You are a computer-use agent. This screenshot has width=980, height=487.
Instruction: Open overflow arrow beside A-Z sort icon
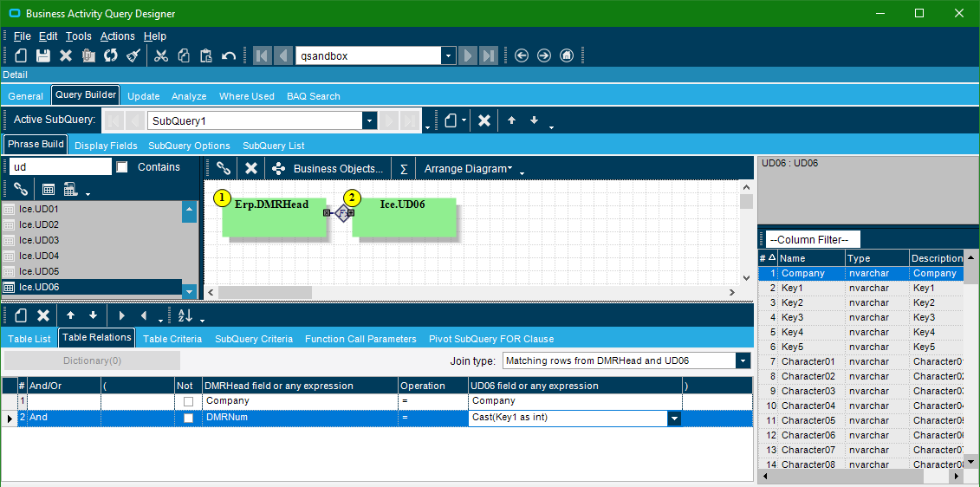point(203,320)
